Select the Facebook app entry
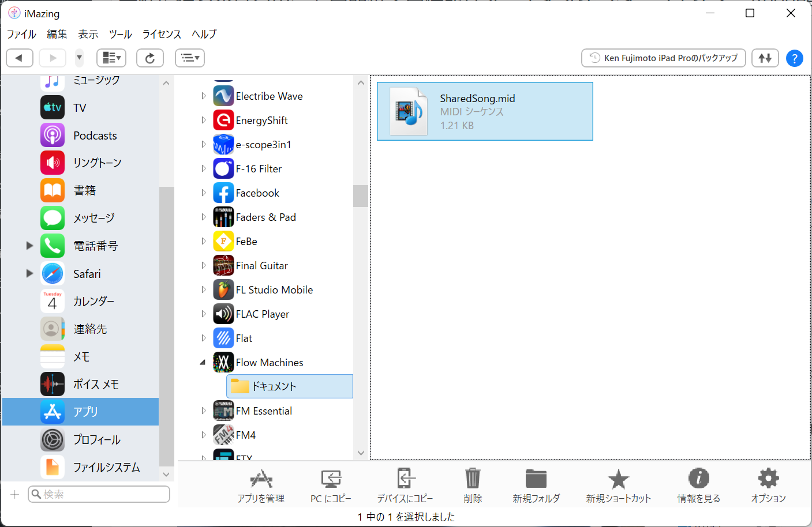812x527 pixels. [x=246, y=193]
